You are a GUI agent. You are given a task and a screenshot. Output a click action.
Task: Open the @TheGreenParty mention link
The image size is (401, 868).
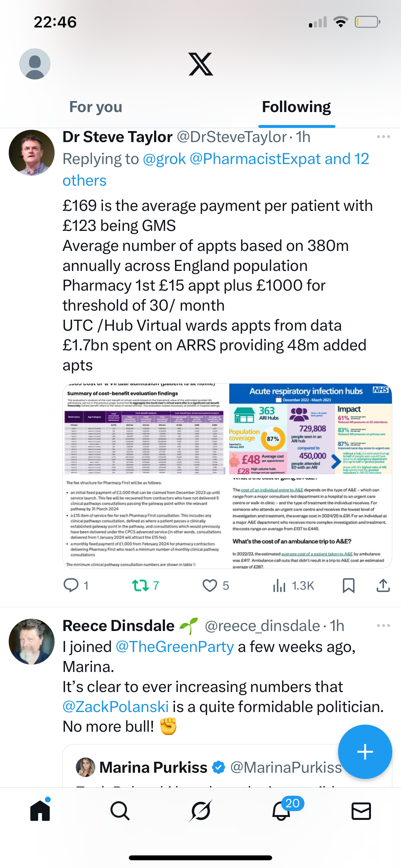tap(175, 646)
